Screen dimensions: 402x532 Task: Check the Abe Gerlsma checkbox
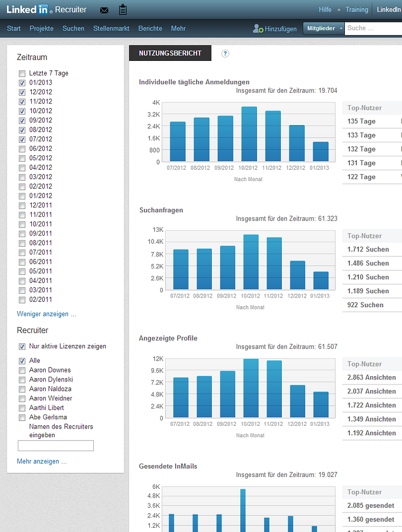[x=22, y=418]
